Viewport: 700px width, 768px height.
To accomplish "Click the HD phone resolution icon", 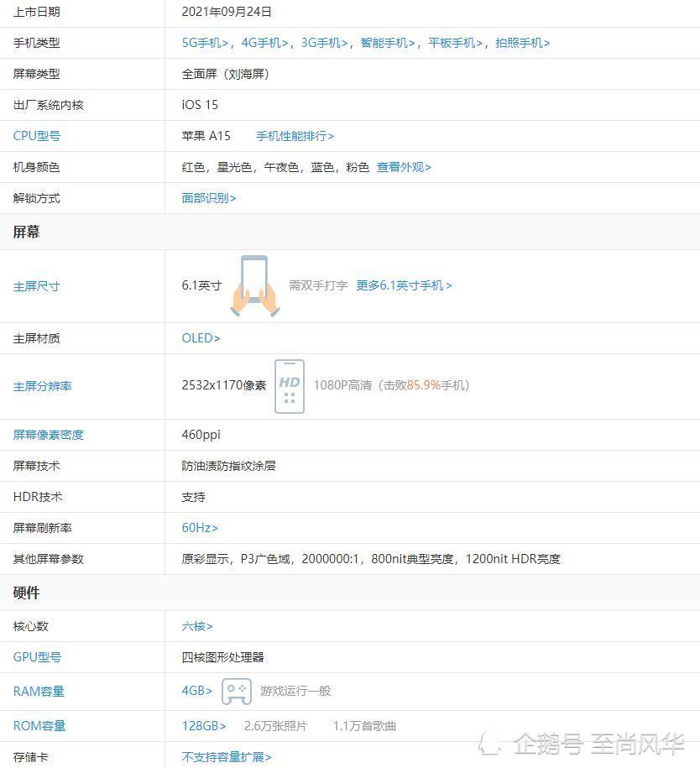I will click(x=290, y=386).
